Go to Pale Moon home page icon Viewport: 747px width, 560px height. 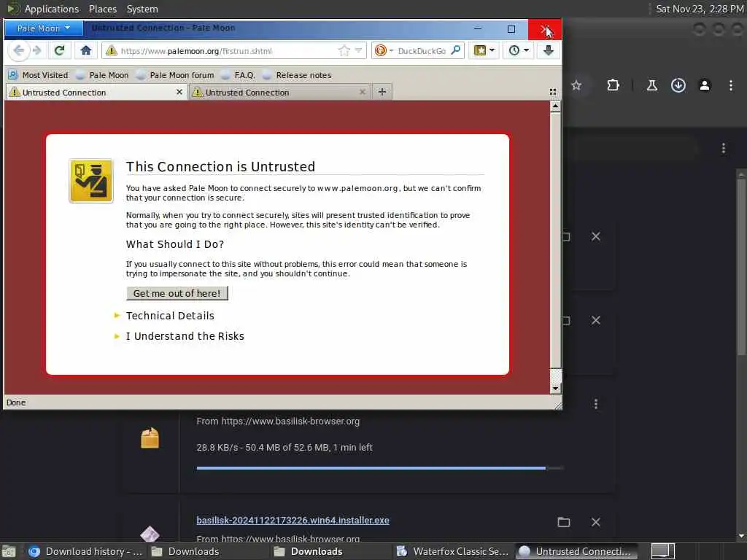[x=86, y=50]
